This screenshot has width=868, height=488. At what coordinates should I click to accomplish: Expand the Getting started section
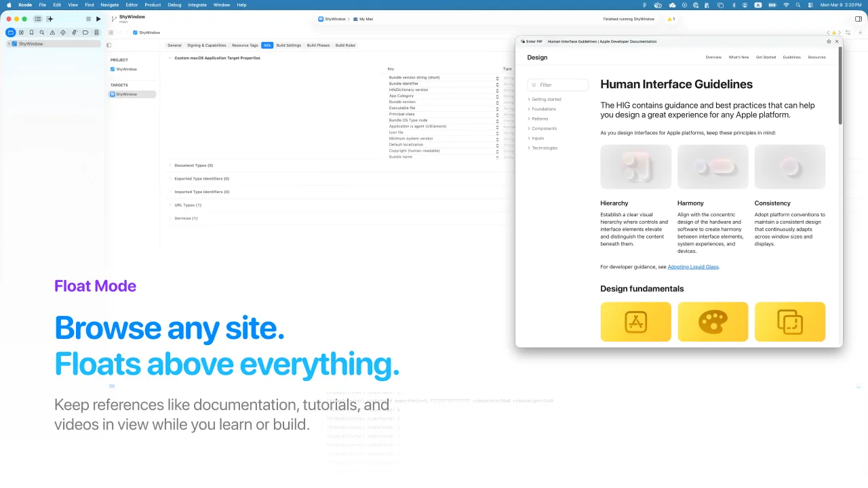pyautogui.click(x=545, y=100)
